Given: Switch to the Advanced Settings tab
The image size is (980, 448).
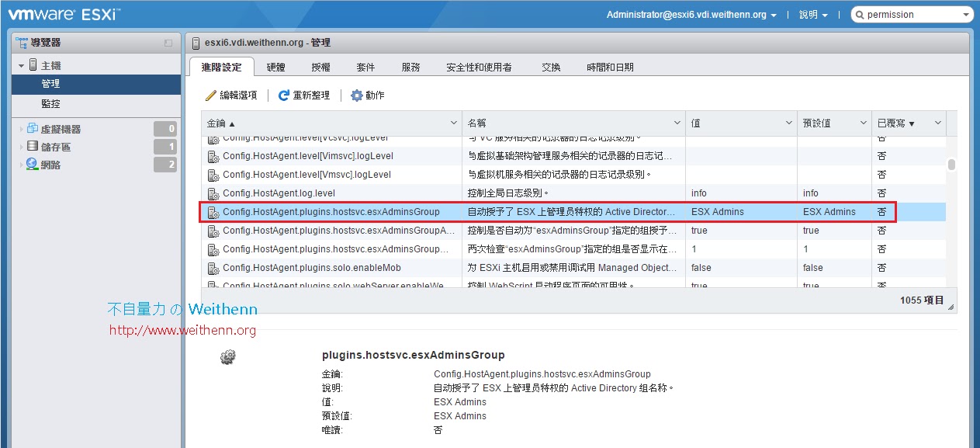Looking at the screenshot, I should (x=221, y=67).
